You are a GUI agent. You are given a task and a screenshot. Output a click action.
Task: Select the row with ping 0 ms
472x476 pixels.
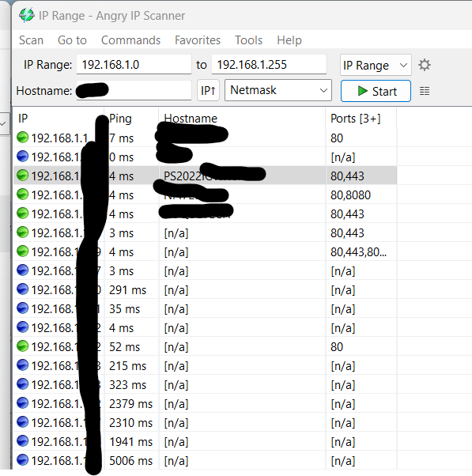click(206, 157)
